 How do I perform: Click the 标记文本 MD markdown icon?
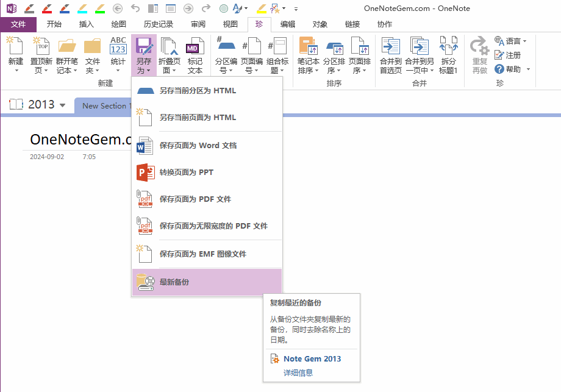coord(195,46)
